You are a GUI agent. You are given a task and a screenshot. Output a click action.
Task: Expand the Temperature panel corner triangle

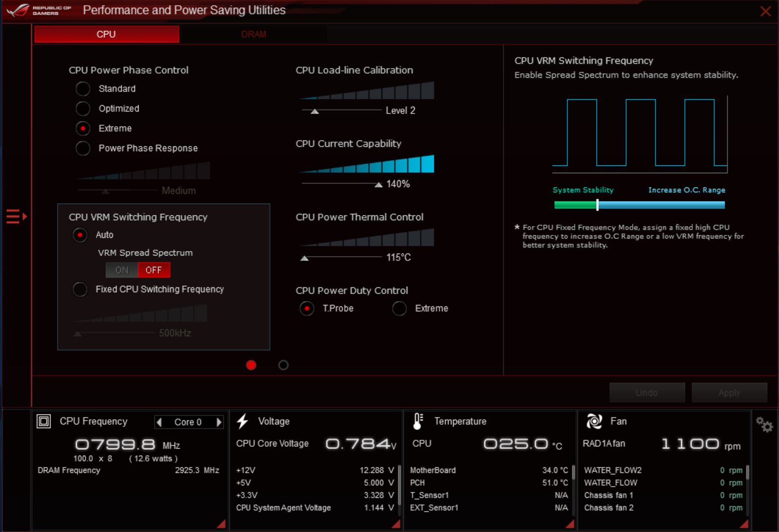[x=569, y=524]
